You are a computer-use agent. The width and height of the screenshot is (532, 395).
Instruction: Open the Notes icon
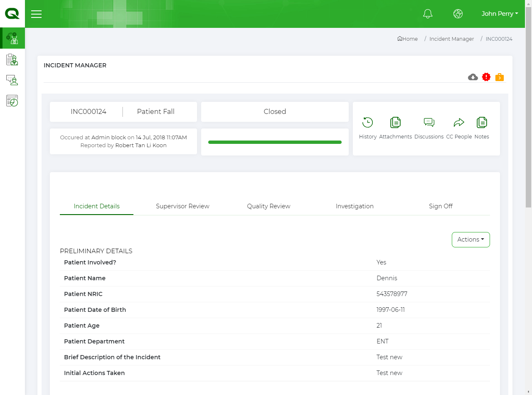[482, 123]
